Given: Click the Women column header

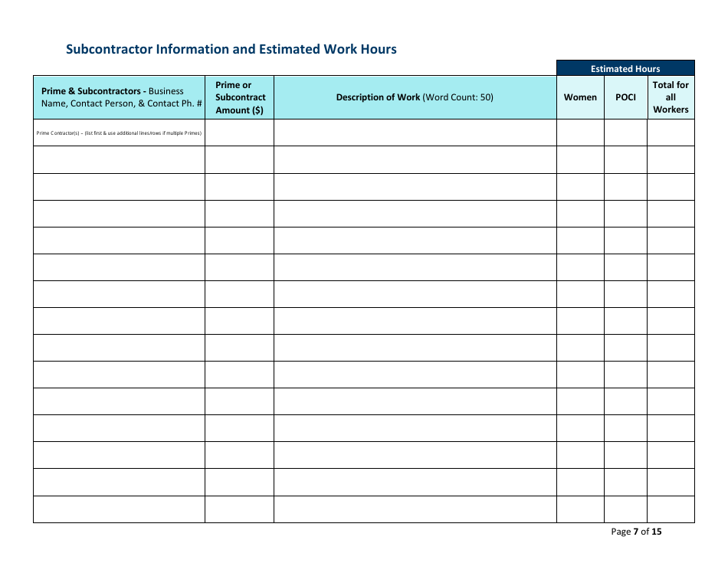Looking at the screenshot, I should click(x=580, y=97).
